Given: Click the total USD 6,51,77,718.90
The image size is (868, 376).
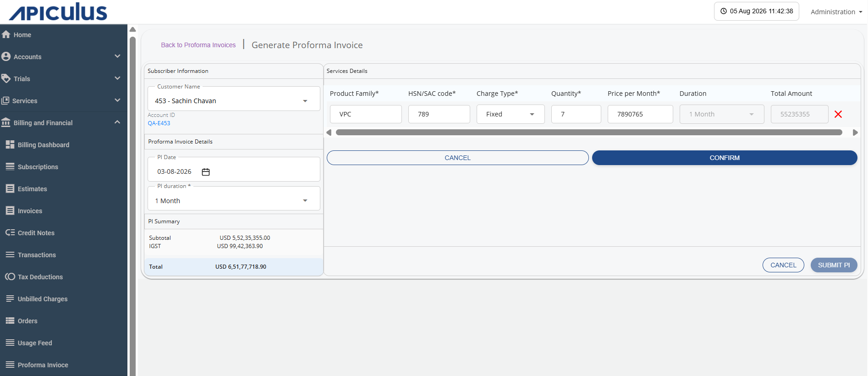Looking at the screenshot, I should [x=241, y=267].
